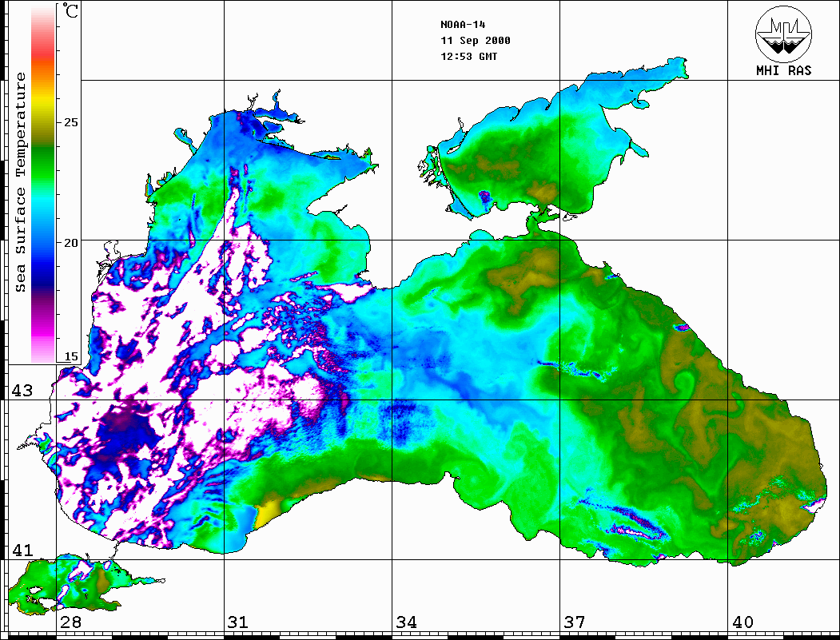
Task: Click the '12:53 GMT' time text
Action: pyautogui.click(x=468, y=57)
